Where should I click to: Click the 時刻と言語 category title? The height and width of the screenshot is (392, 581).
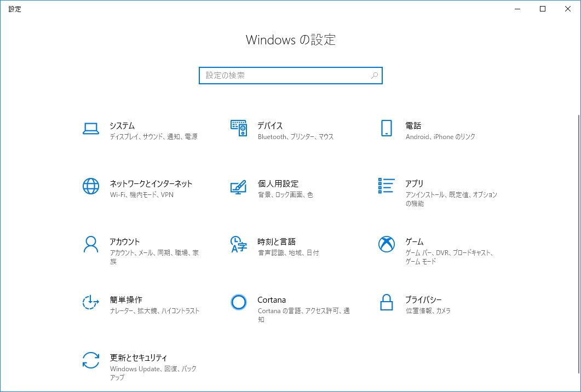pyautogui.click(x=277, y=242)
